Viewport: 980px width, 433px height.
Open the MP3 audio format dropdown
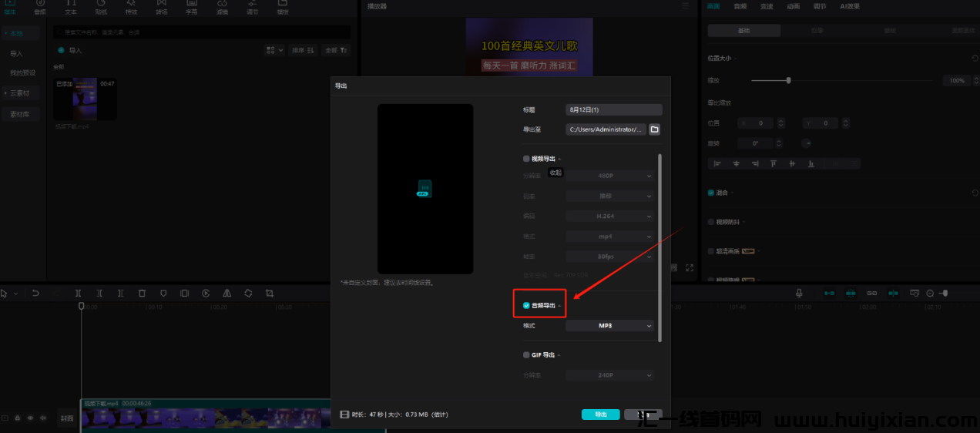tap(609, 326)
